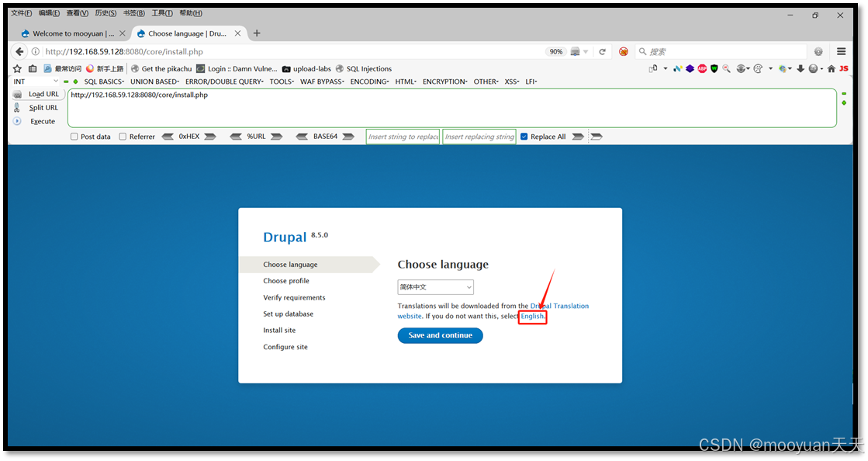Click the 0xHEX encode right arrow
The height and width of the screenshot is (461, 868).
click(210, 137)
